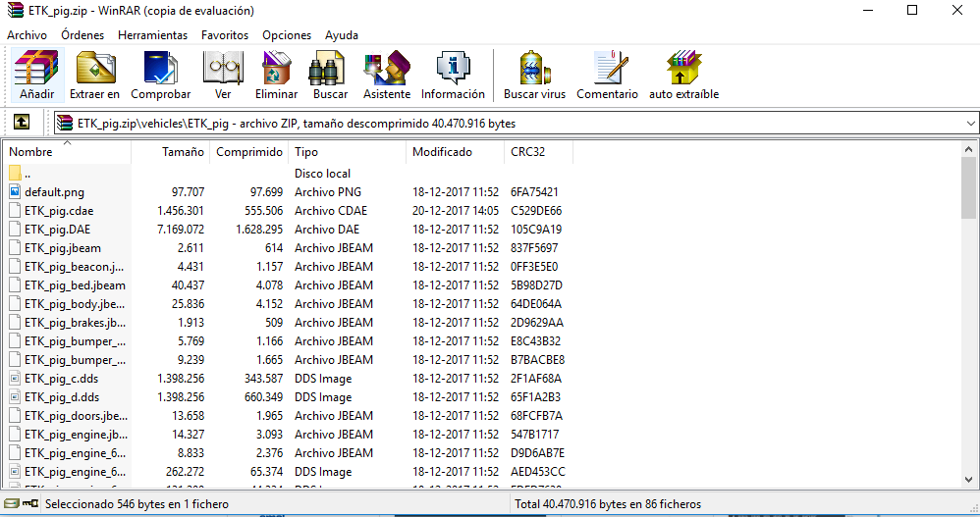Sort by CRC32 column header
Viewport: 980px width, 517px height.
click(x=538, y=152)
